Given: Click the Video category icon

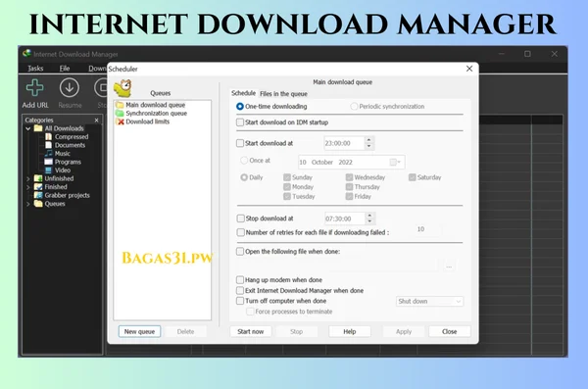Looking at the screenshot, I should 48,170.
